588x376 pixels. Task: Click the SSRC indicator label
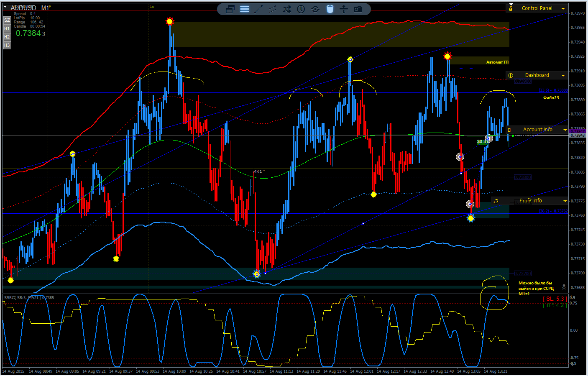point(29,298)
